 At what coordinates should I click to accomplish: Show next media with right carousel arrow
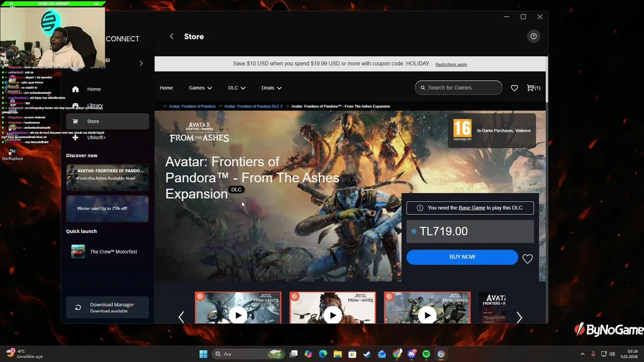[519, 317]
